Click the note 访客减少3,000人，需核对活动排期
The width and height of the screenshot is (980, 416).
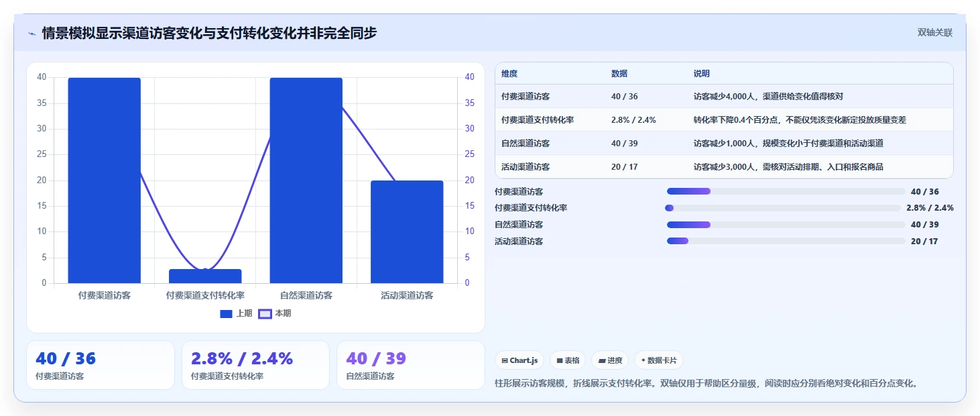click(788, 167)
